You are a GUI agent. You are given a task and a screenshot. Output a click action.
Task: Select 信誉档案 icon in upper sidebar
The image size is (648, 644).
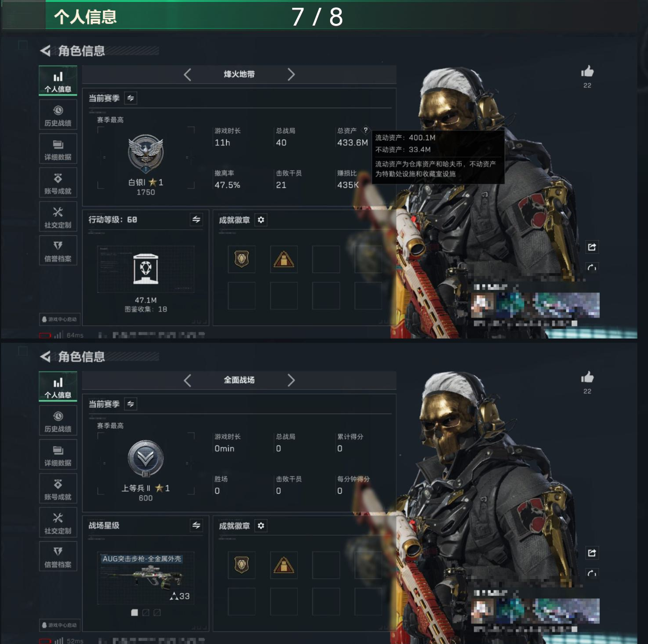click(58, 251)
